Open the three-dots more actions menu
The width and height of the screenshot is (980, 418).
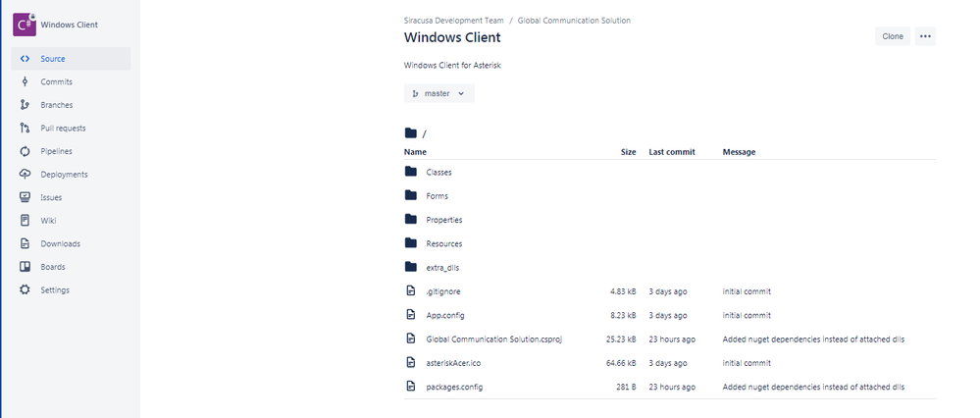[925, 36]
